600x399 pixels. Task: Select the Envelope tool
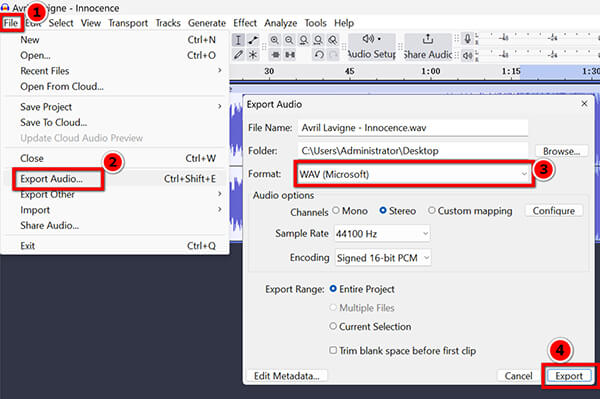tap(253, 40)
